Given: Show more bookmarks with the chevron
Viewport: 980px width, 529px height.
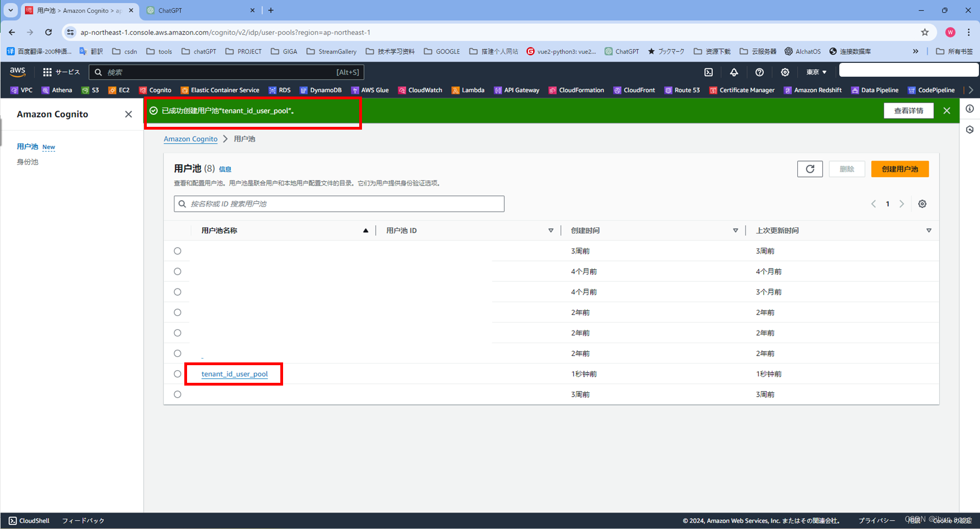Looking at the screenshot, I should point(915,51).
